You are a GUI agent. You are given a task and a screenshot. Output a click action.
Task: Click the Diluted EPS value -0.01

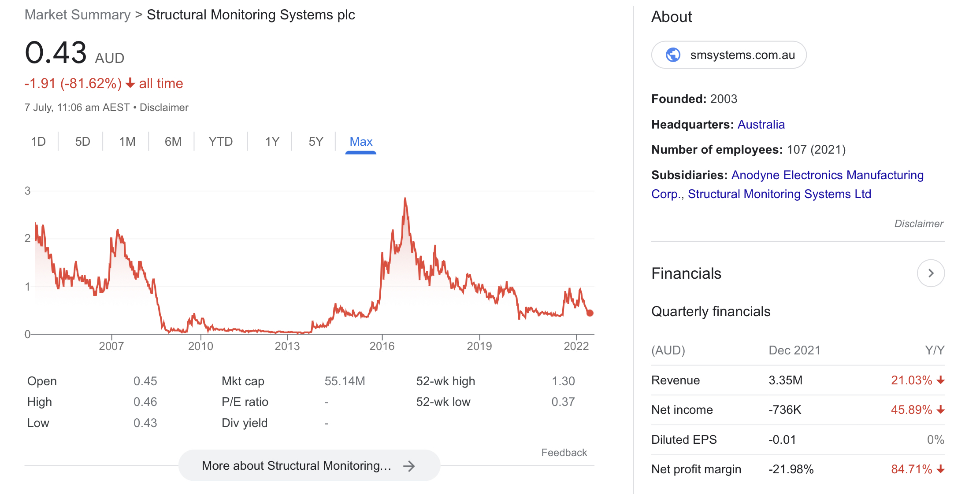782,440
